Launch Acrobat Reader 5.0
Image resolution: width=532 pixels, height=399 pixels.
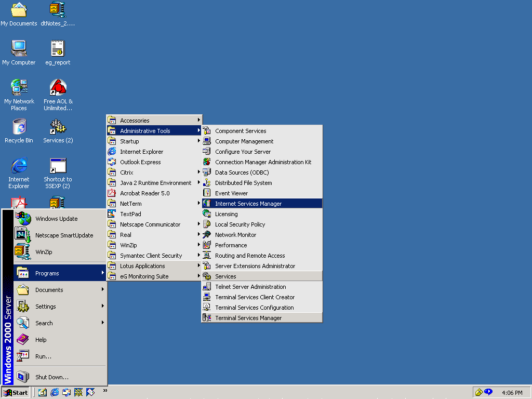[x=154, y=193]
